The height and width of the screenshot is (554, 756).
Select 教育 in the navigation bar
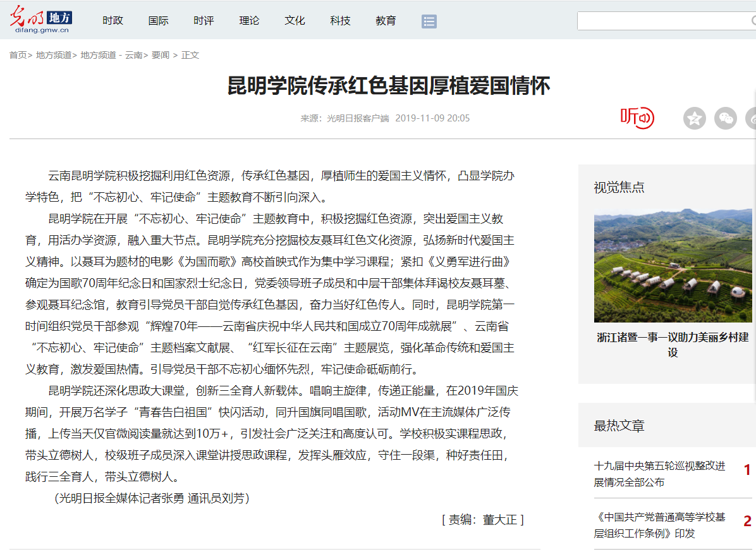pos(386,21)
